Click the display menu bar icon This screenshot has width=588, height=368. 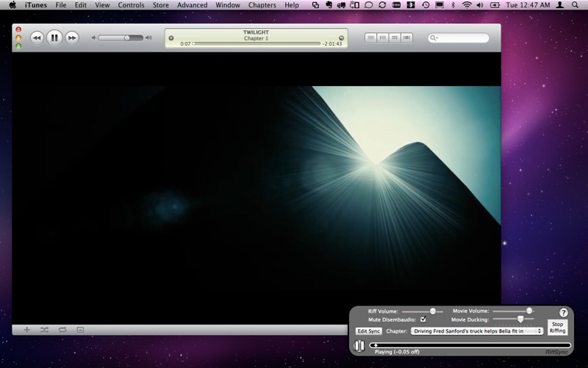440,5
